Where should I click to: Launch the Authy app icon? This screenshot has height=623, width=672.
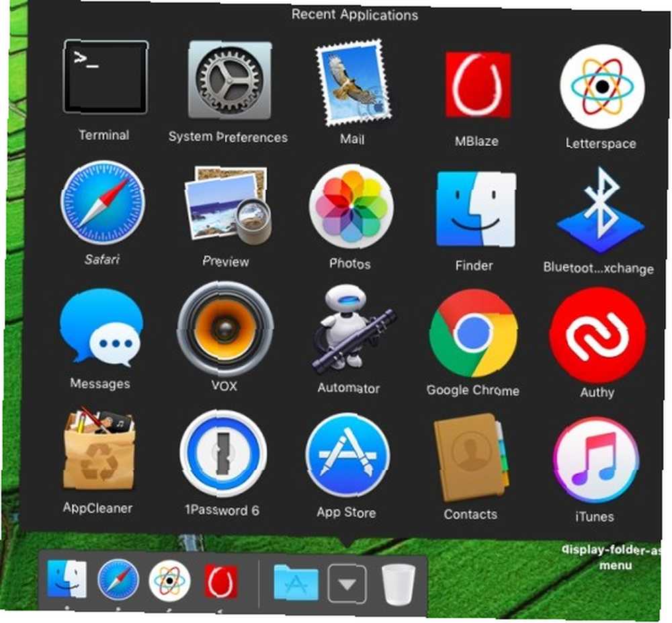597,336
